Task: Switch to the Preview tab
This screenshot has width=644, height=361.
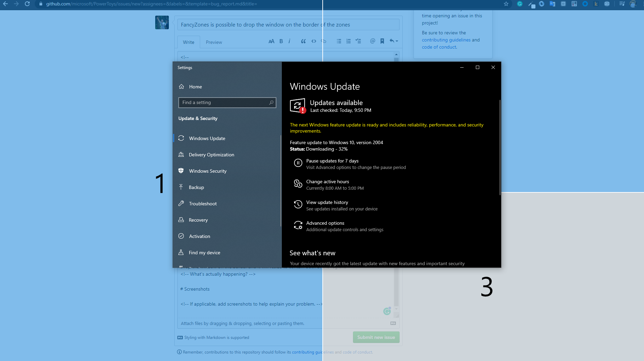Action: (x=214, y=42)
